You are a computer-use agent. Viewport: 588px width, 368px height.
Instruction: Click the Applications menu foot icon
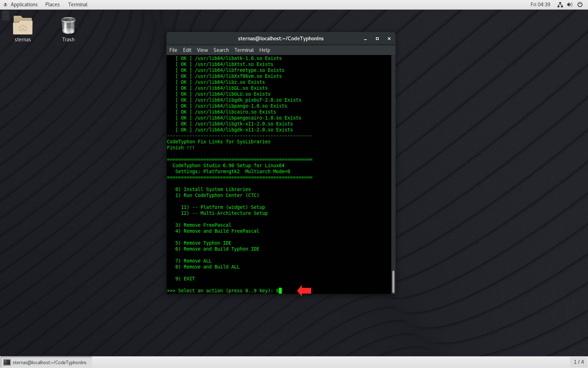(x=5, y=5)
